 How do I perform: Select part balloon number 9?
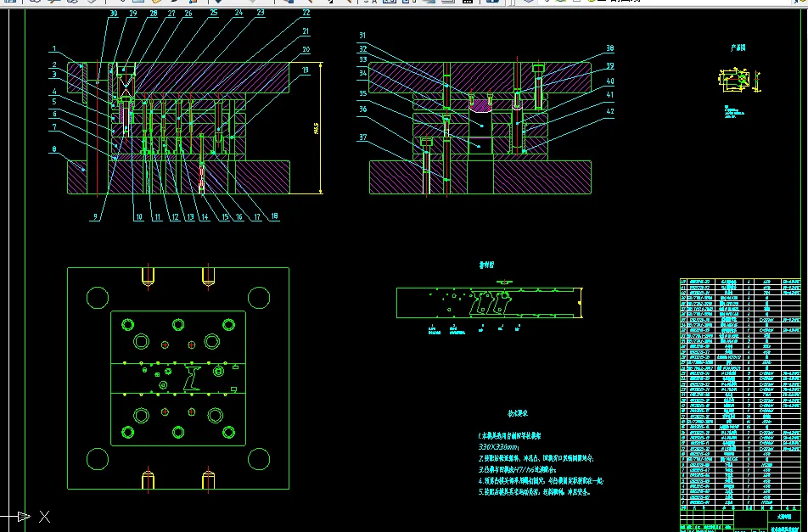(x=95, y=217)
